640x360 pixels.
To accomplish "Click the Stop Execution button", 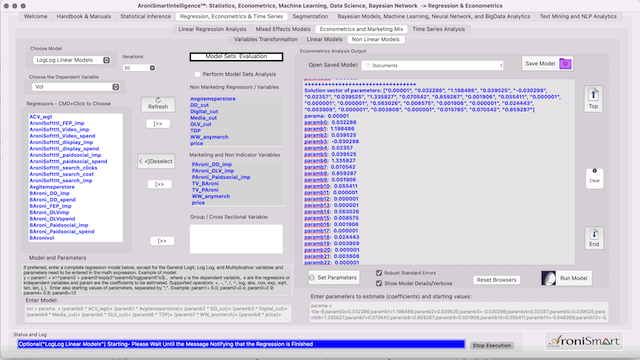I will pyautogui.click(x=491, y=345).
